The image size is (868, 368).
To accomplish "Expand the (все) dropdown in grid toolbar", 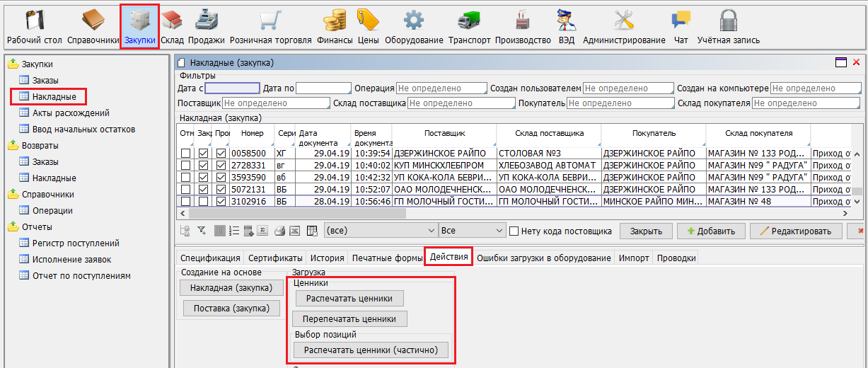I will click(x=432, y=231).
